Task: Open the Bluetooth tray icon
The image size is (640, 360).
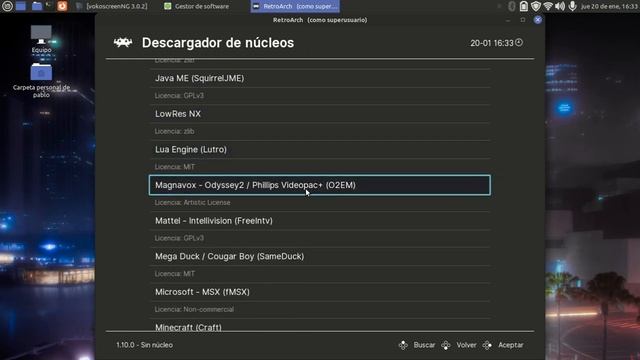Action: (511, 6)
